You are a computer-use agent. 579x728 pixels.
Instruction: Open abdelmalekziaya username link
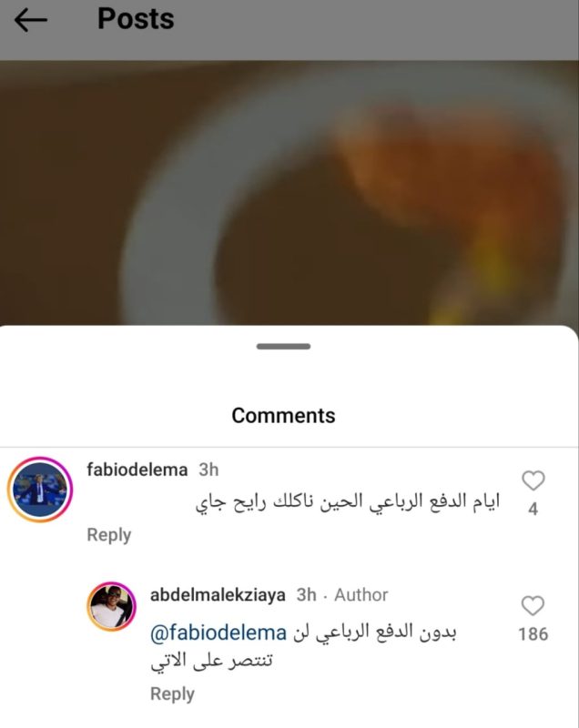[x=218, y=595]
